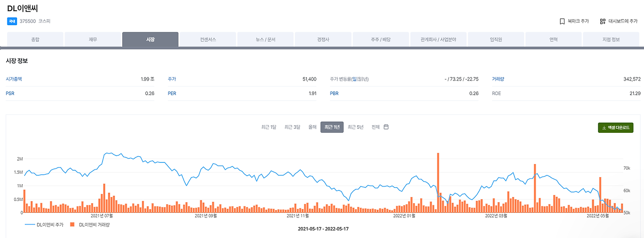Click the DL이앤씨 company title
Screen dimensions: 644x238
point(22,9)
